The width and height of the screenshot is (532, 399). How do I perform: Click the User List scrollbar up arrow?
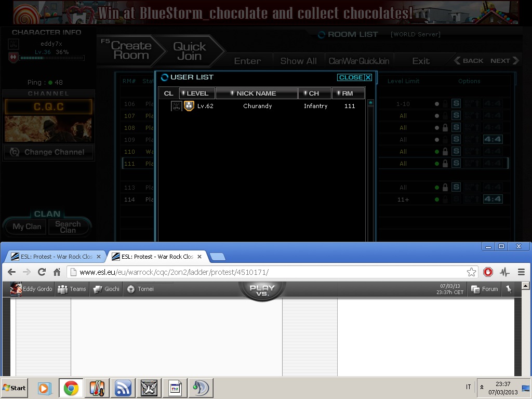click(370, 103)
